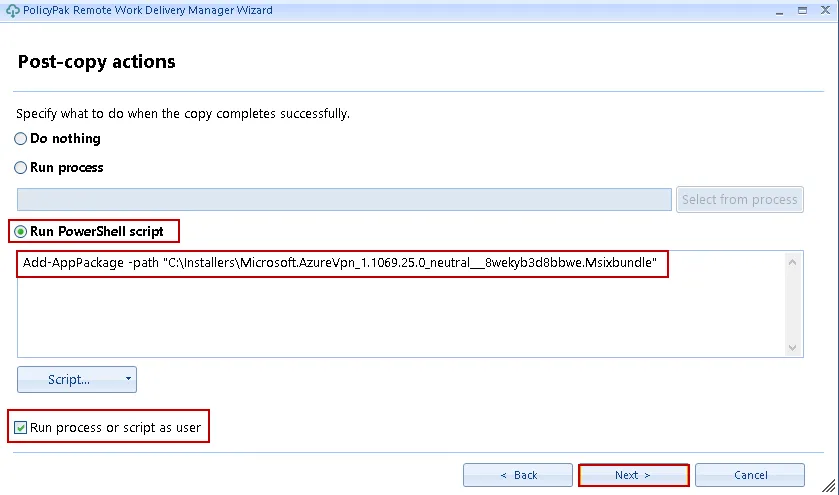The height and width of the screenshot is (495, 839).
Task: Choose the Run process radio option
Action: coord(21,168)
